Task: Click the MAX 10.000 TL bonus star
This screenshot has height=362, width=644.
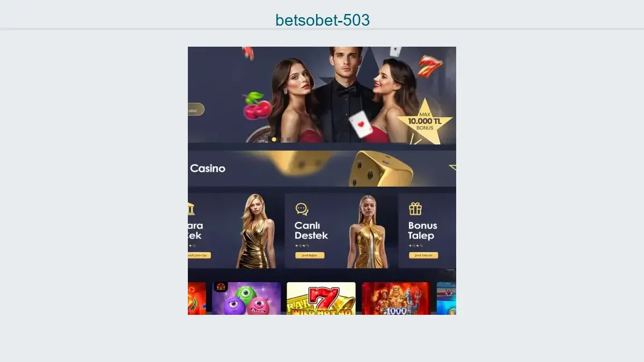Action: click(425, 122)
